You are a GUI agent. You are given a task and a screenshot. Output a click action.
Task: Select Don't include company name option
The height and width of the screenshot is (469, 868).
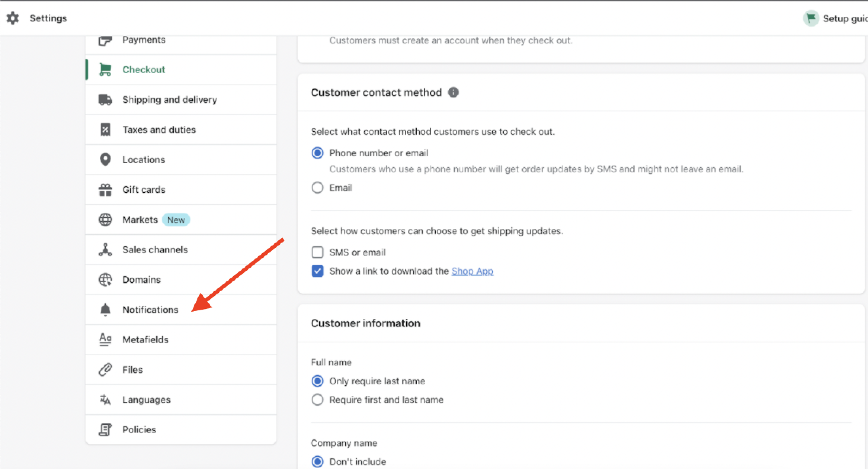(x=317, y=462)
